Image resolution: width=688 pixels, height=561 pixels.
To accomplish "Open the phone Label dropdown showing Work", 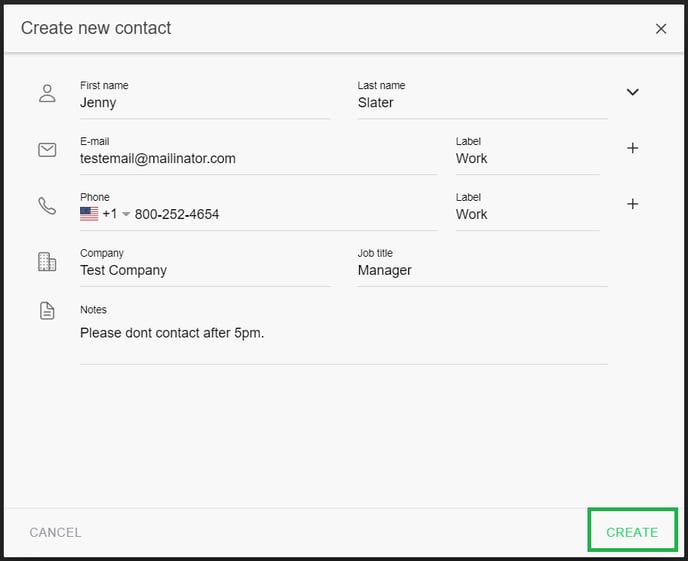I will [x=527, y=214].
